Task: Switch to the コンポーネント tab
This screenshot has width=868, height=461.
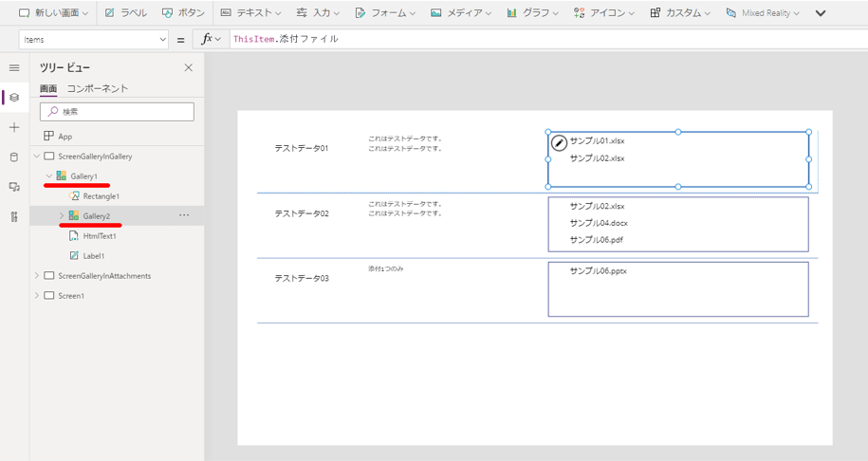Action: click(98, 88)
